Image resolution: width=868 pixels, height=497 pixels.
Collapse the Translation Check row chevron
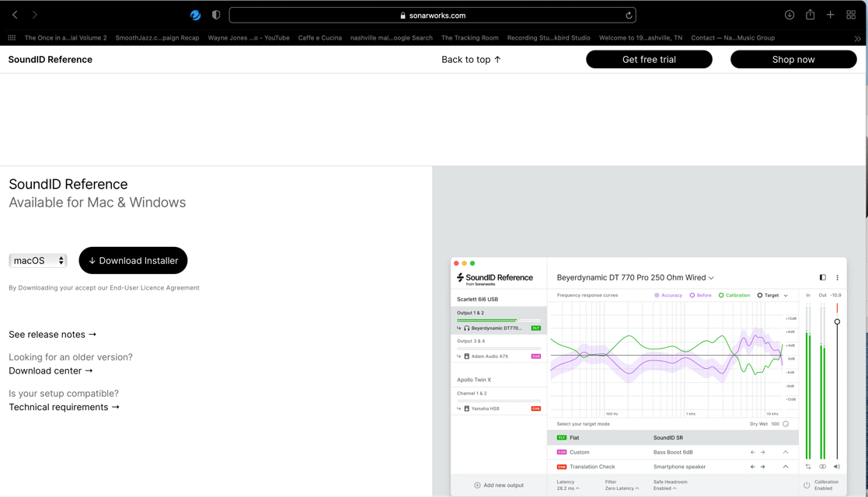786,467
